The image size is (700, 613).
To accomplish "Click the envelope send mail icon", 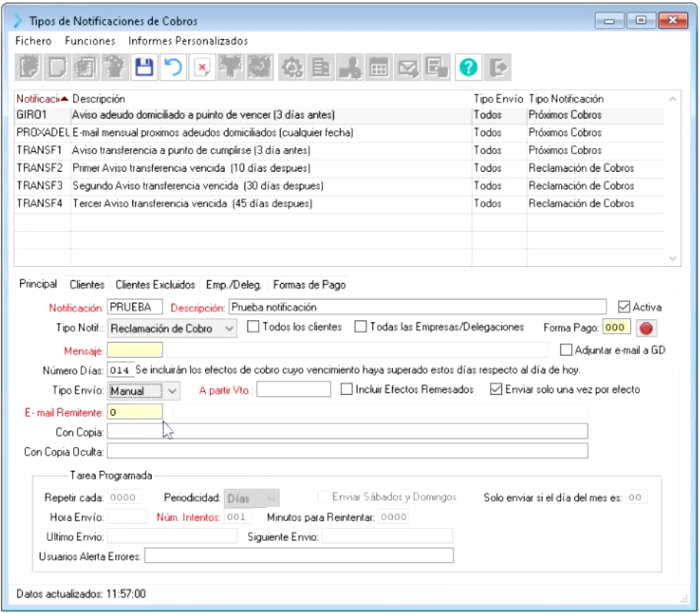I will tap(408, 68).
